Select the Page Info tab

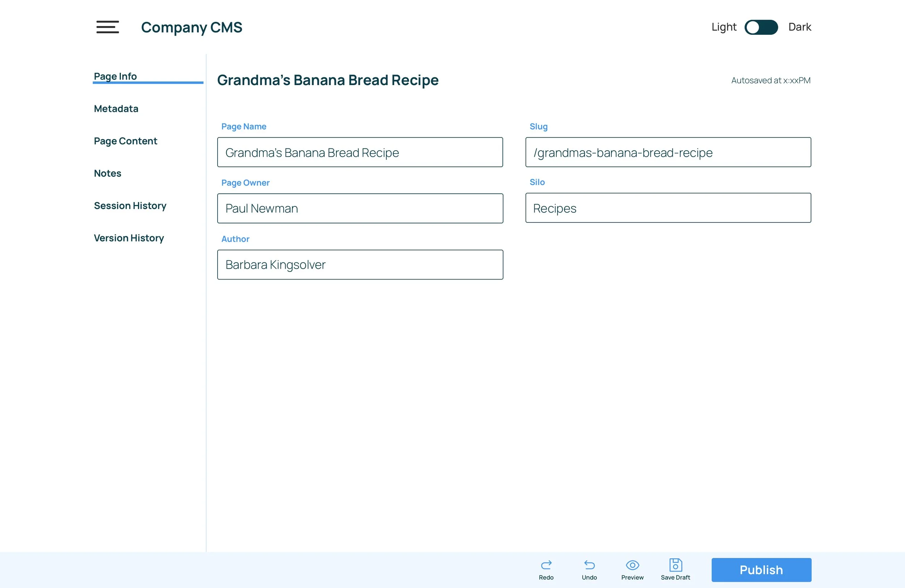click(115, 76)
